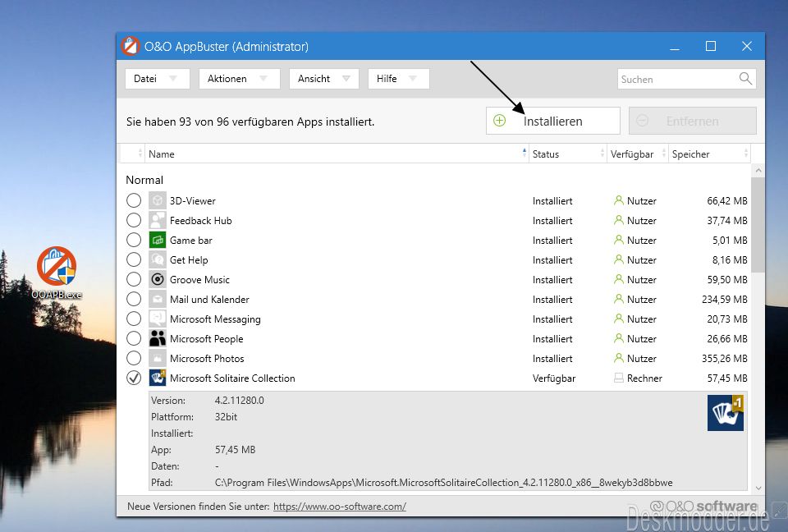
Task: Open the Hilfe dropdown menu
Action: click(399, 79)
